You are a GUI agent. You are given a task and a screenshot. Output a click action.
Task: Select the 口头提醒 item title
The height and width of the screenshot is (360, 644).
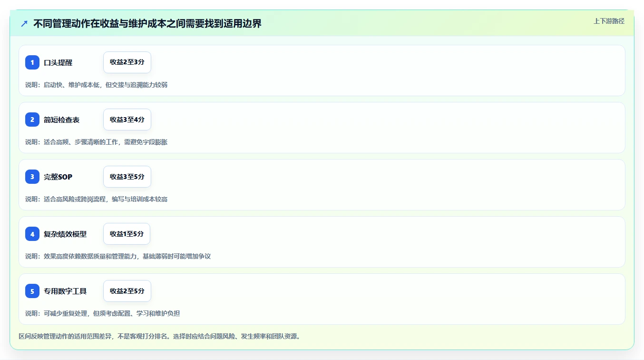coord(58,62)
